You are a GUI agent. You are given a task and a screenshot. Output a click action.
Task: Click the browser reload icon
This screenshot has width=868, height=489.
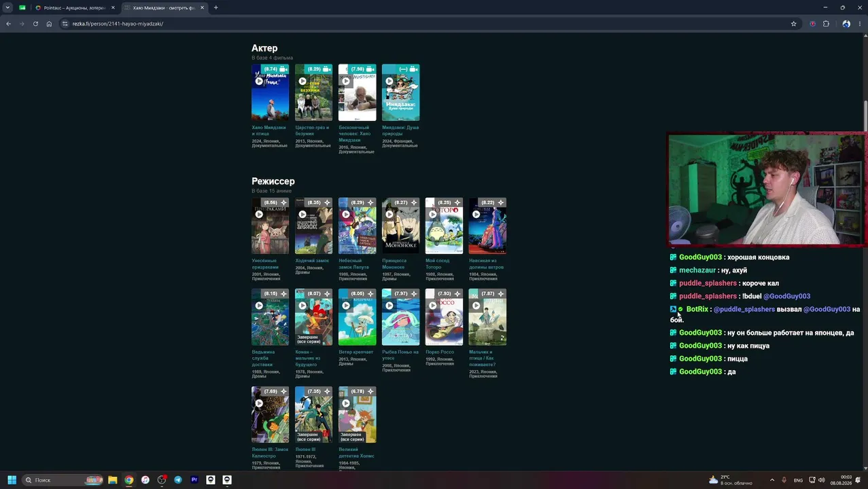(x=35, y=24)
